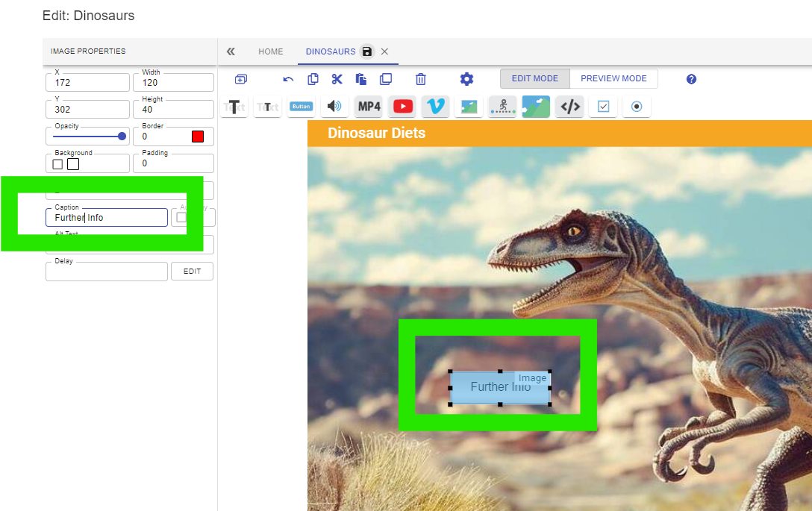Insert a YouTube video
The height and width of the screenshot is (511, 812).
(403, 107)
